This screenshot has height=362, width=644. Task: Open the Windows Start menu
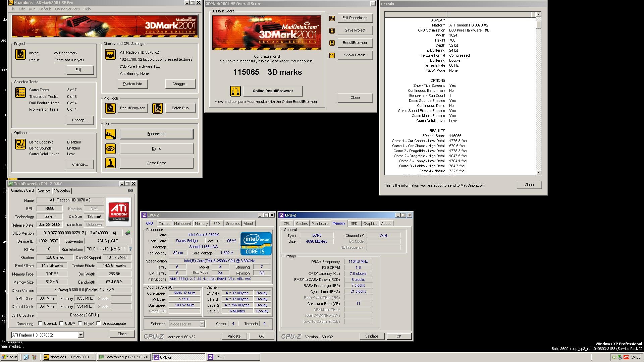pyautogui.click(x=9, y=357)
